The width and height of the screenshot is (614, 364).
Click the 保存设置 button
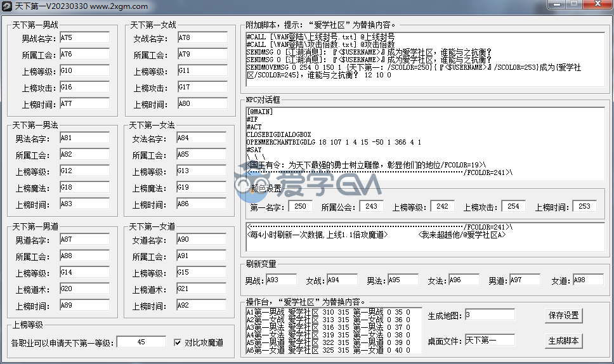click(563, 316)
